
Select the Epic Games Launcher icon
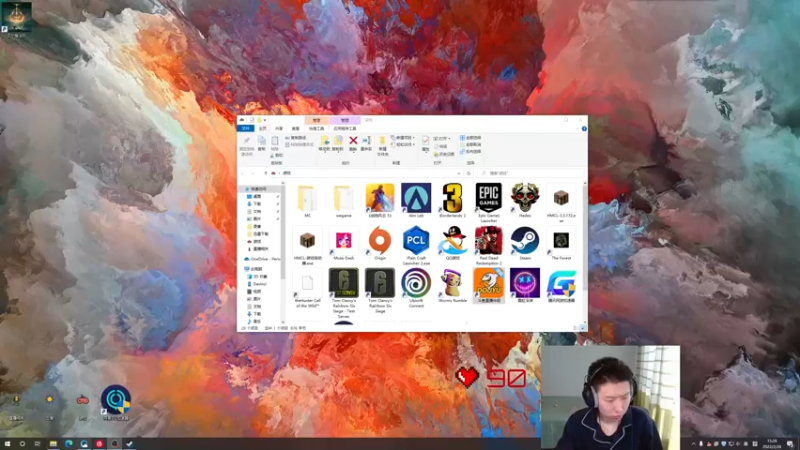pyautogui.click(x=489, y=203)
